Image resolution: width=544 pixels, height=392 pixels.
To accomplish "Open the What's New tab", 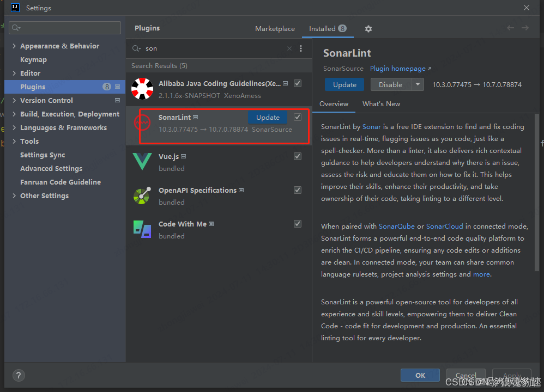I will coord(381,104).
